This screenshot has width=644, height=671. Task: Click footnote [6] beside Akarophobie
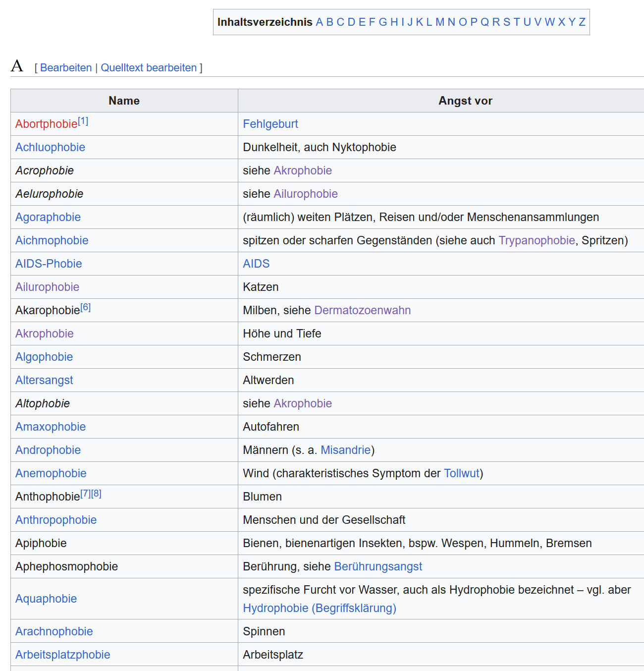pyautogui.click(x=86, y=307)
